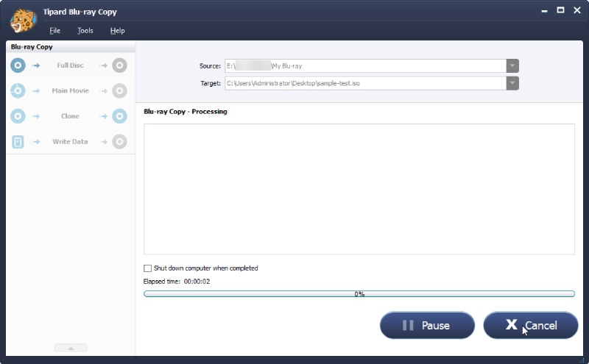This screenshot has width=589, height=364.
Task: Open the File menu
Action: tap(54, 31)
